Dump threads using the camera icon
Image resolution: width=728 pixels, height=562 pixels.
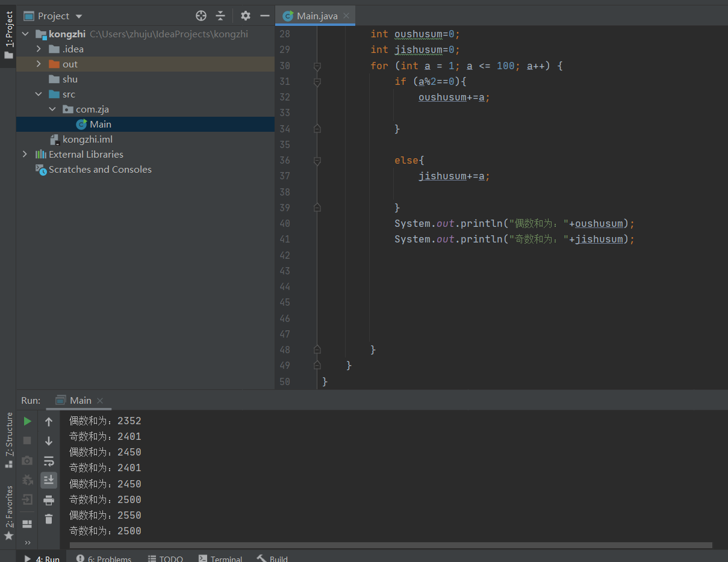click(27, 460)
